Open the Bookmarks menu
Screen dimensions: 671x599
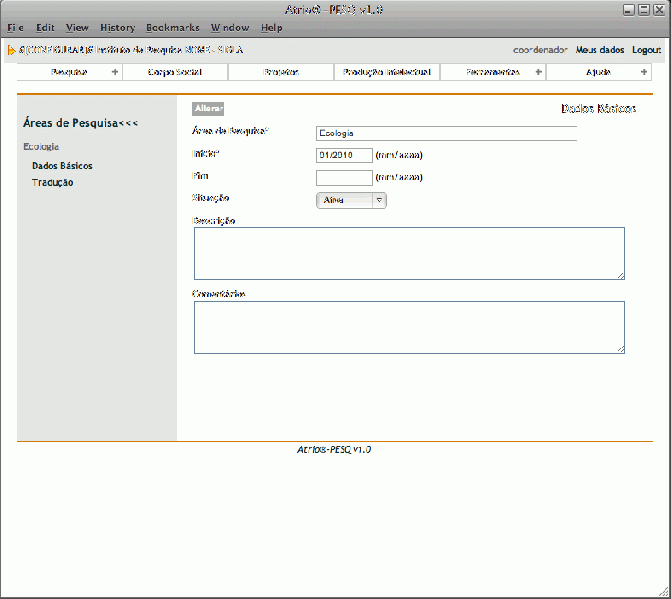pos(172,28)
